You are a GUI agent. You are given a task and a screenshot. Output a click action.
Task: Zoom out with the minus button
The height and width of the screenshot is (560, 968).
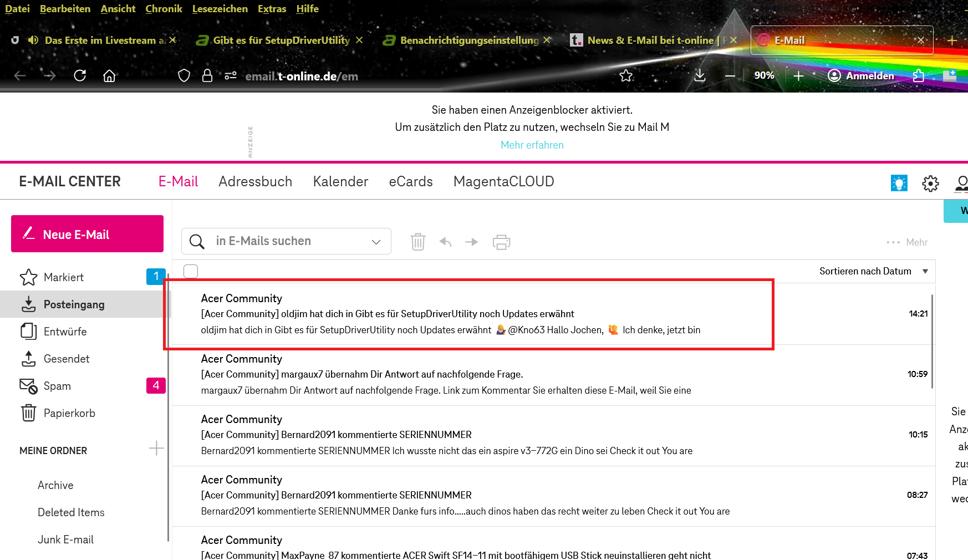pyautogui.click(x=730, y=76)
